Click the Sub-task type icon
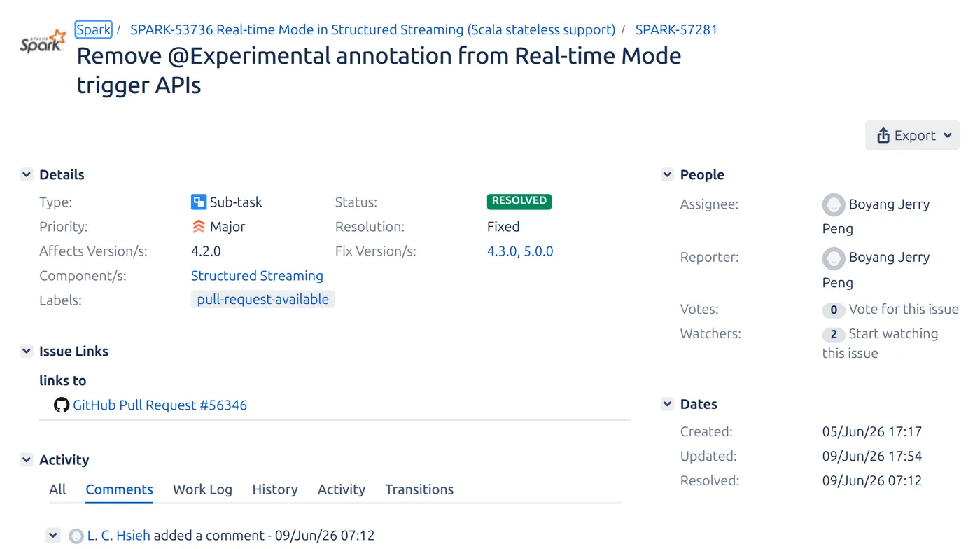The width and height of the screenshot is (980, 549). tap(199, 202)
